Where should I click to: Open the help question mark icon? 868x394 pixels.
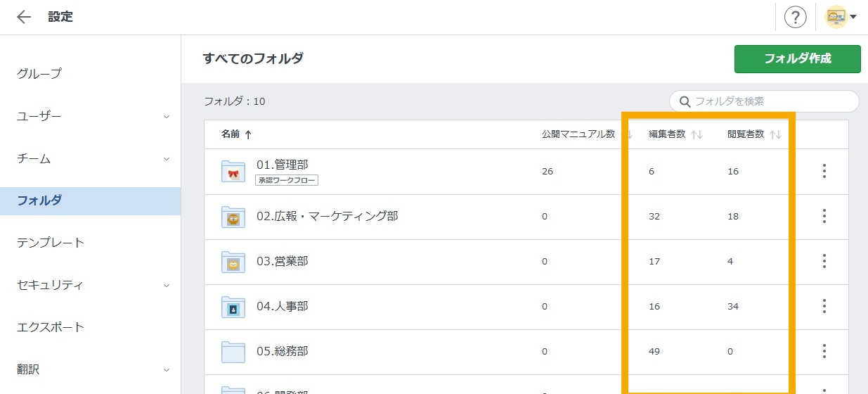795,18
